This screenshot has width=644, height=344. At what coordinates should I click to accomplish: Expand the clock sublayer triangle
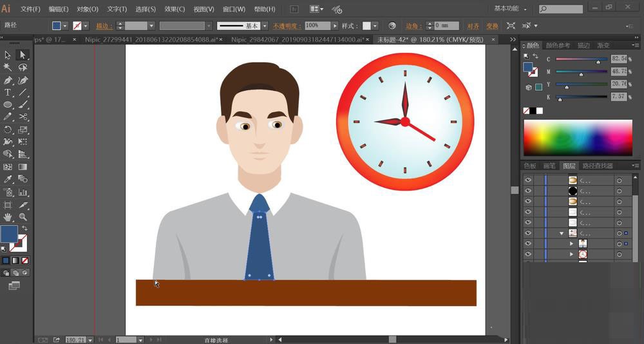coord(571,254)
